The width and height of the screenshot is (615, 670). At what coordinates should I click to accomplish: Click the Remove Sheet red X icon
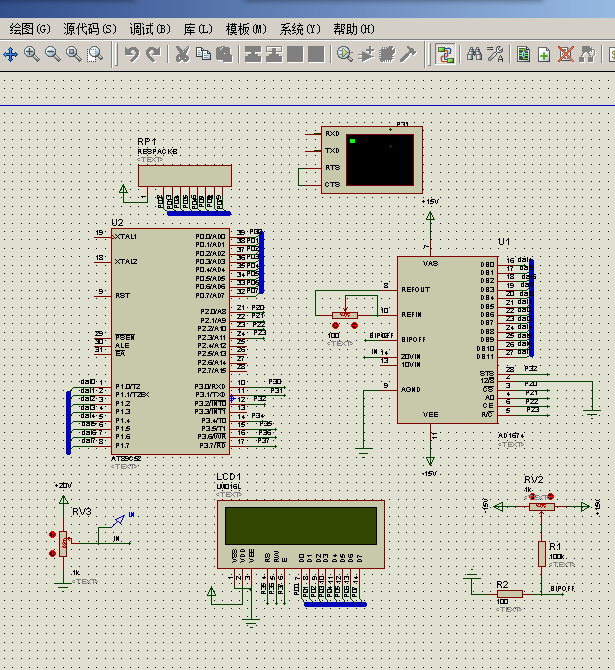(565, 55)
